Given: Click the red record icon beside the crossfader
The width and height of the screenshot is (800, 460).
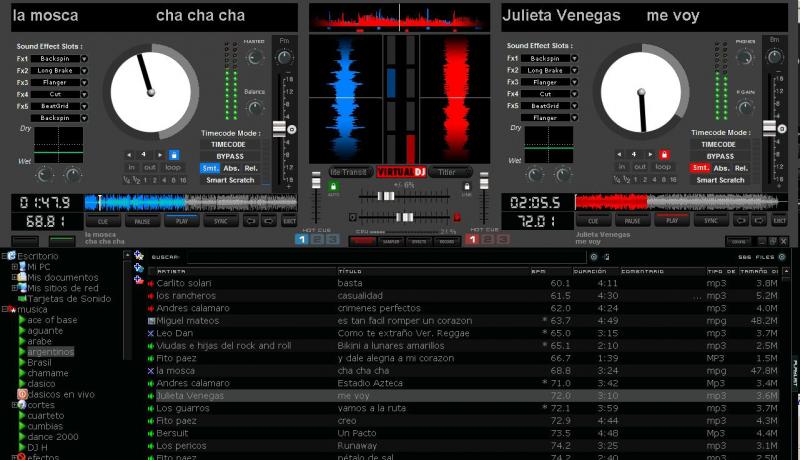Looking at the screenshot, I should click(457, 217).
